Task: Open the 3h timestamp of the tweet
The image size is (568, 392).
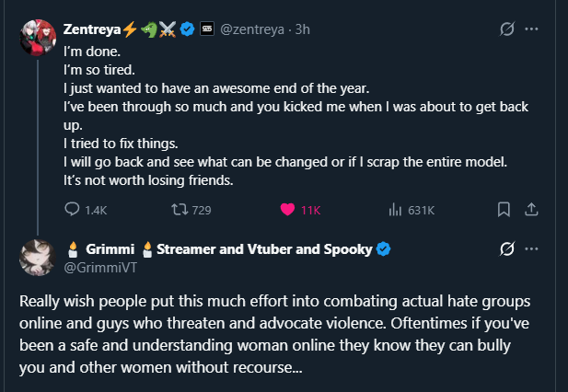Action: pos(301,29)
